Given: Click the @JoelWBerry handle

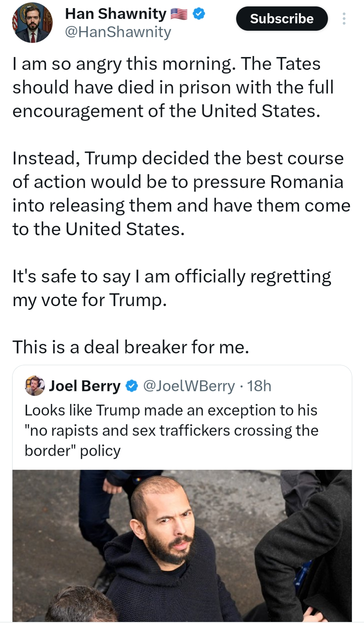Looking at the screenshot, I should click(x=189, y=386).
